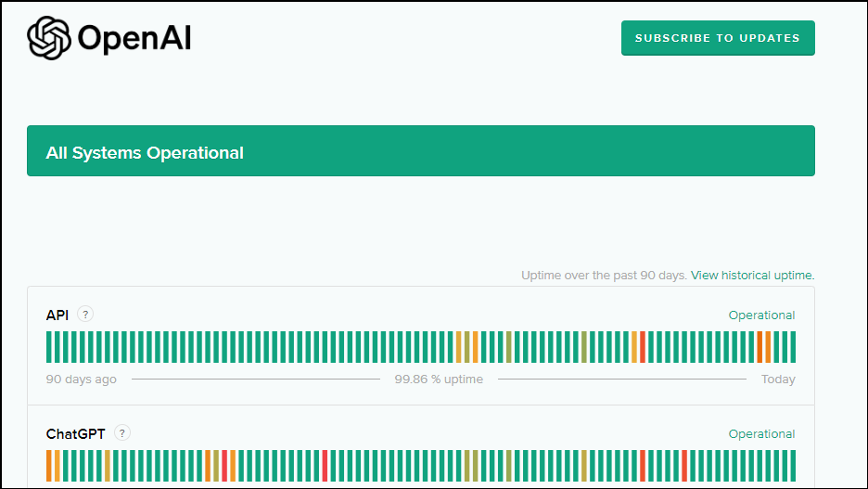Click Uptime over the past 90 days text
Viewport: 868px width, 489px height.
[x=604, y=276]
